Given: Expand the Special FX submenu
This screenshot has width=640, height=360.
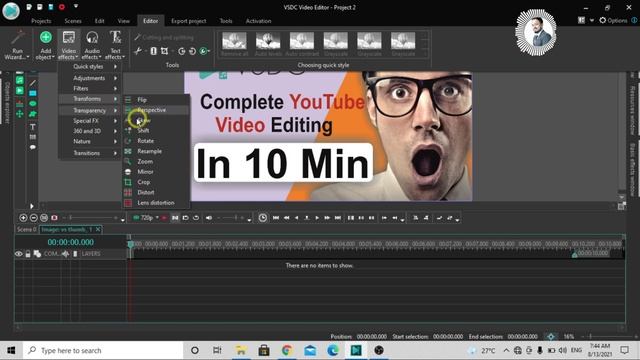Looking at the screenshot, I should [x=90, y=121].
